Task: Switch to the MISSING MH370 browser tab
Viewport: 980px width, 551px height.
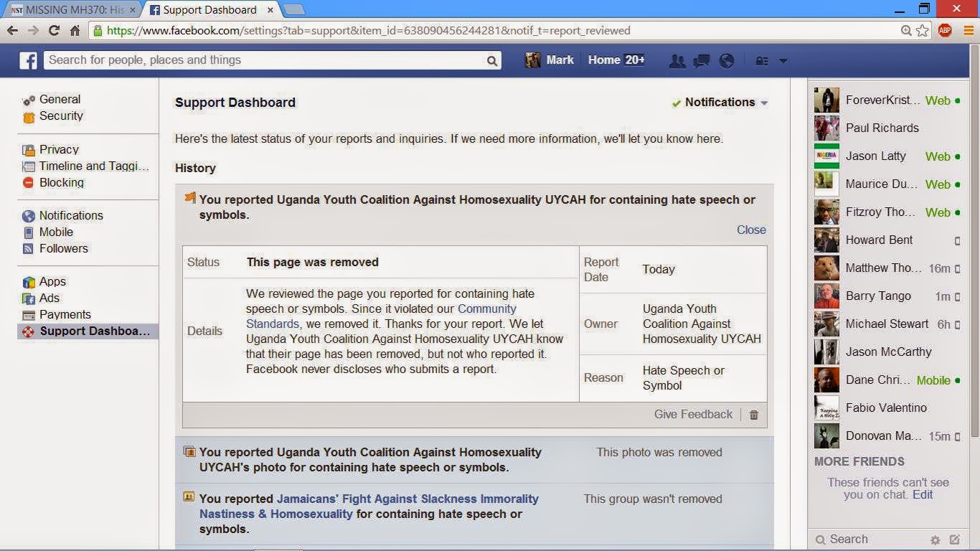Action: pyautogui.click(x=72, y=10)
